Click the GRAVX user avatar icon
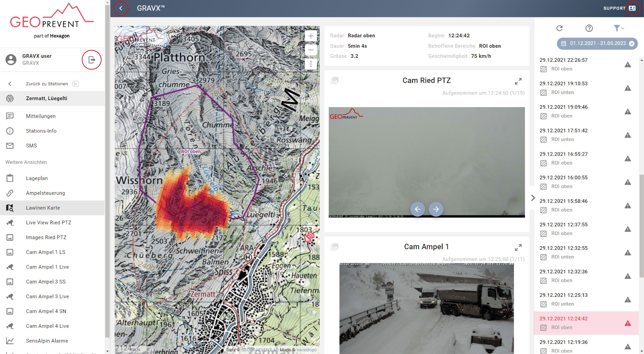Image resolution: width=644 pixels, height=354 pixels. point(11,60)
